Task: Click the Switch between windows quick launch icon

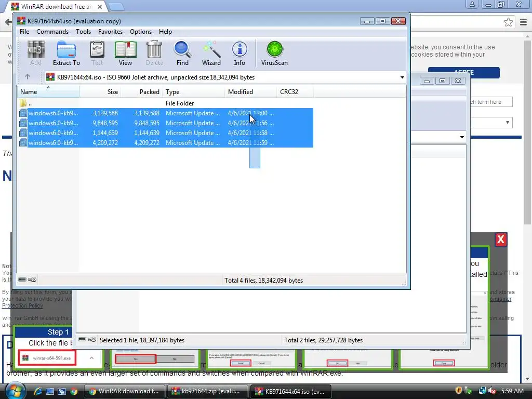Action: [x=62, y=391]
